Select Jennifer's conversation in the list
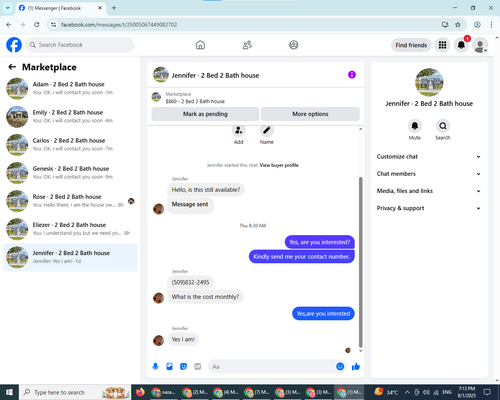The height and width of the screenshot is (400, 500). pos(70,257)
